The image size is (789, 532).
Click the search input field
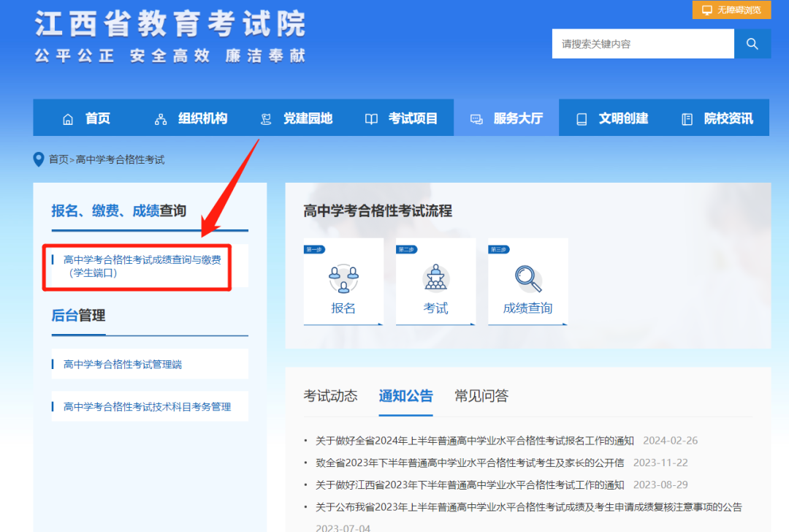click(x=643, y=44)
